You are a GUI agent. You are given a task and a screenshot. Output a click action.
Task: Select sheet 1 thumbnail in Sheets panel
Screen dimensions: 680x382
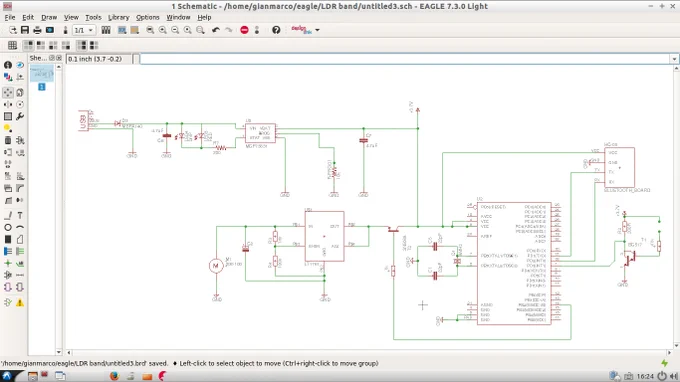42,74
